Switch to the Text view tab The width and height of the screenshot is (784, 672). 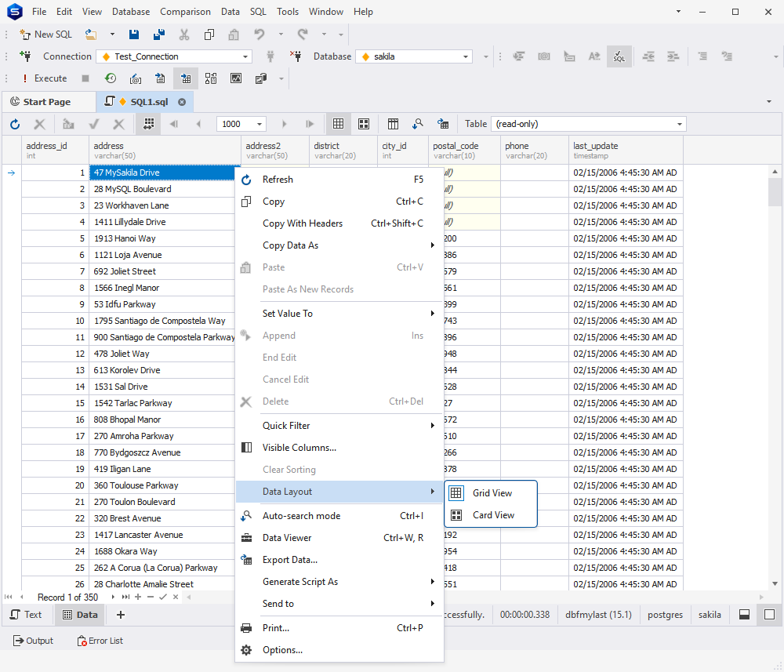[x=26, y=615]
